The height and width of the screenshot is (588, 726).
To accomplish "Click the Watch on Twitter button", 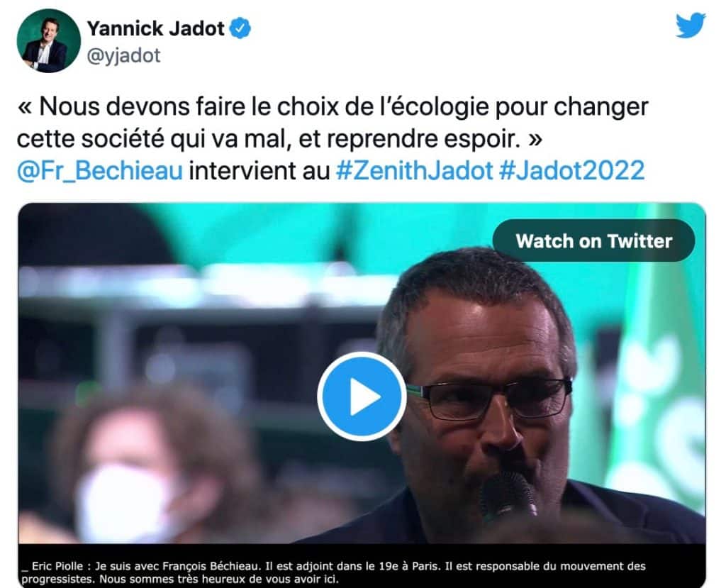I will pos(593,241).
